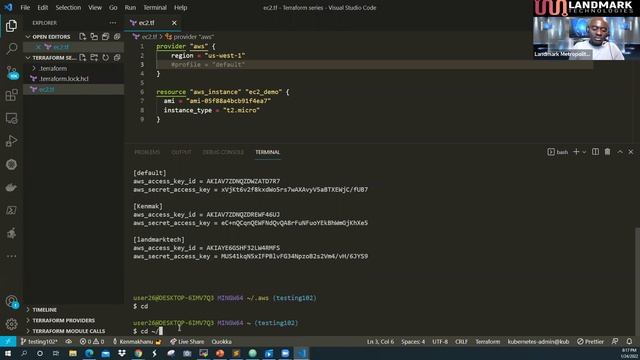640x360 pixels.
Task: Click kubernetes-admin@kub context in status bar
Action: [x=538, y=342]
